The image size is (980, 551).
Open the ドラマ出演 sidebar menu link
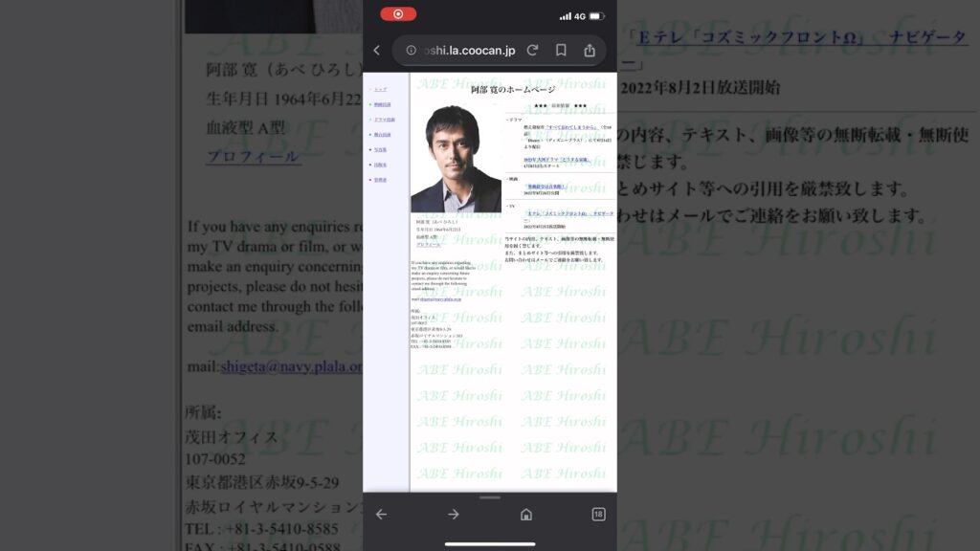pyautogui.click(x=383, y=120)
